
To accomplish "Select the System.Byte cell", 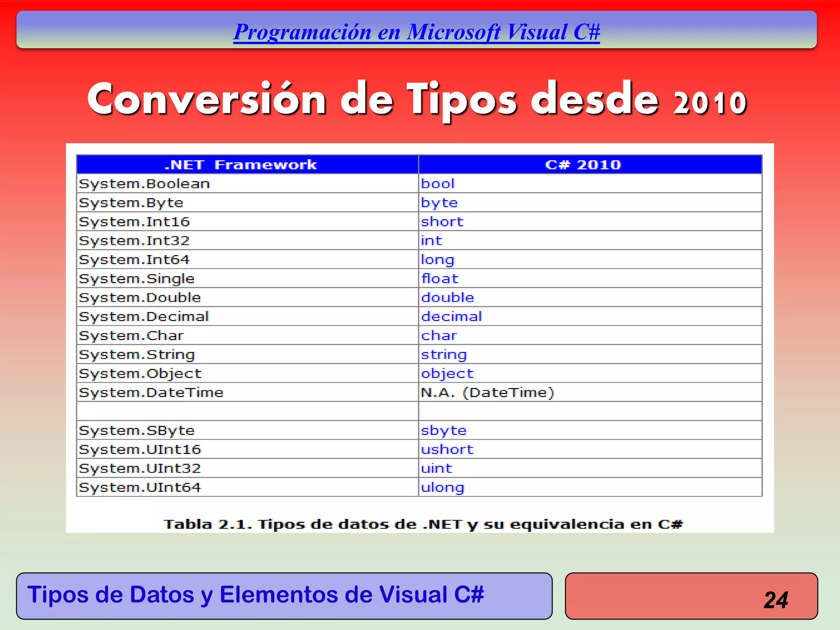I will click(247, 203).
